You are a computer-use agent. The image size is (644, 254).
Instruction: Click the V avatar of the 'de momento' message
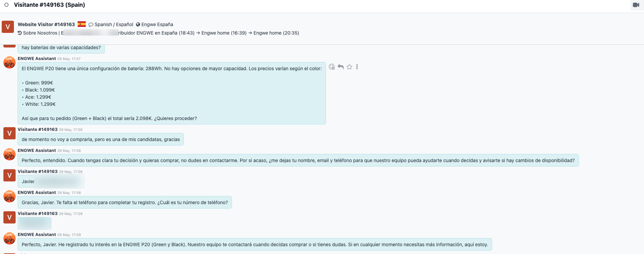[x=9, y=133]
